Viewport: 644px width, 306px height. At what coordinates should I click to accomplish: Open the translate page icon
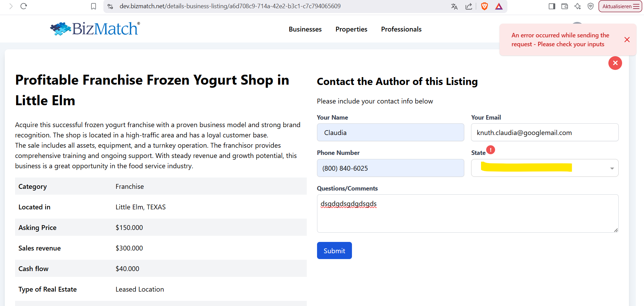(x=454, y=6)
